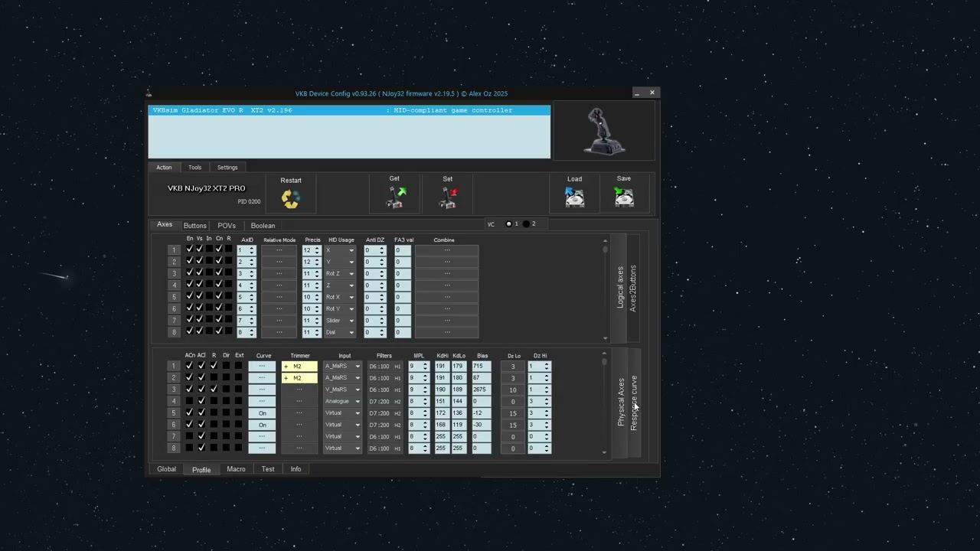Viewport: 980px width, 551px height.
Task: Open the Response curve vertical tab
Action: [634, 403]
